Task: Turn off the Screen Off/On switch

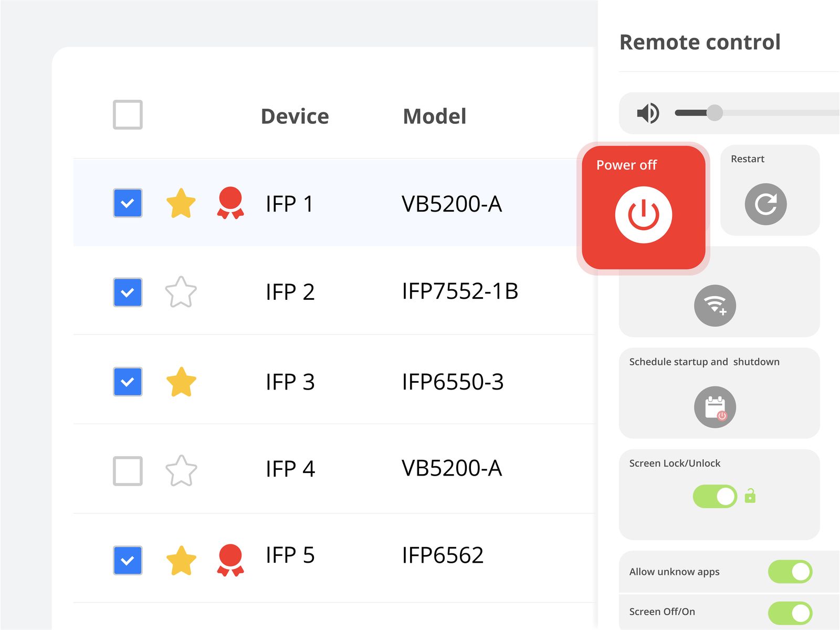Action: [790, 612]
